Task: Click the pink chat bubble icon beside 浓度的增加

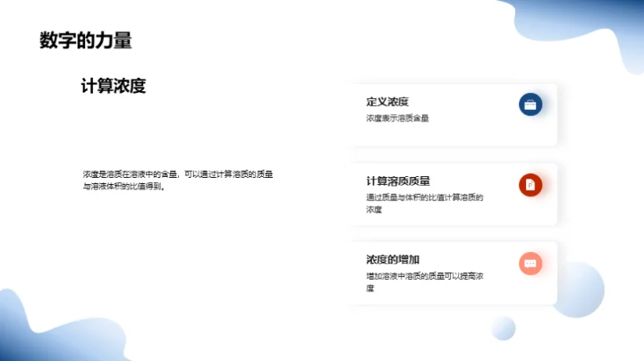Action: [x=530, y=264]
